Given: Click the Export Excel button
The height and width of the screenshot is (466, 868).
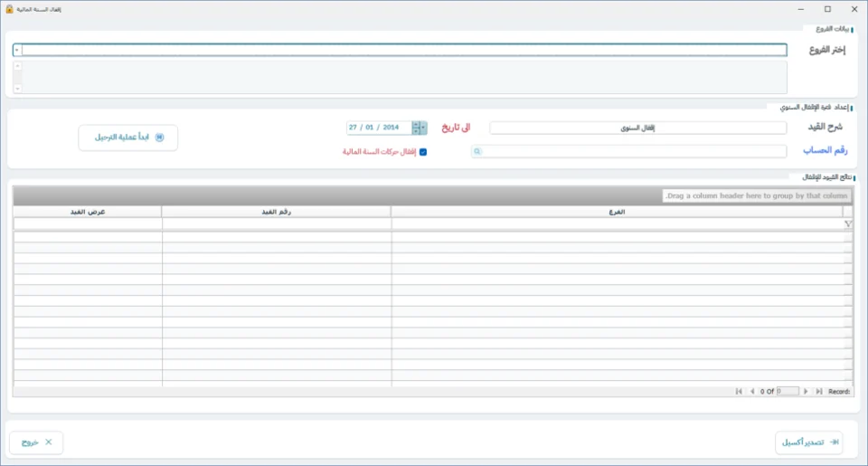Looking at the screenshot, I should 808,442.
